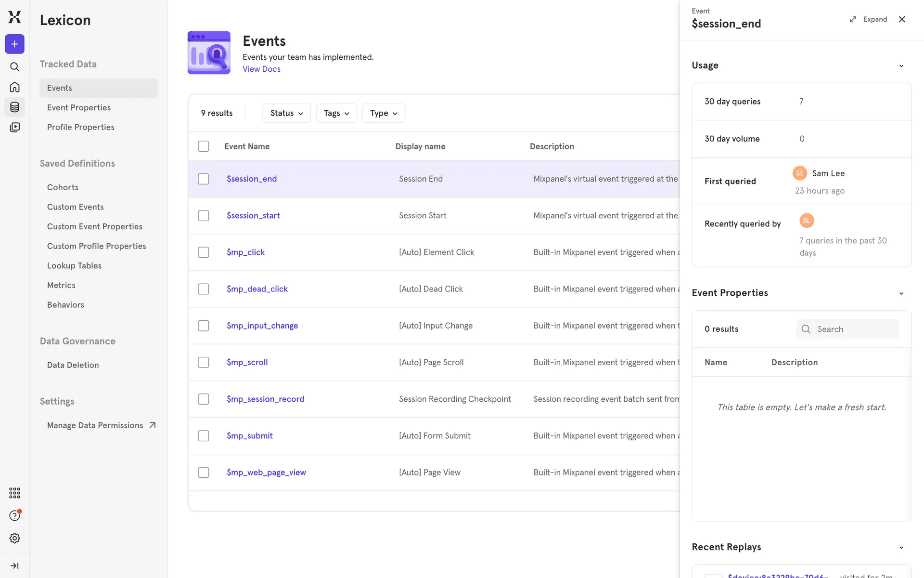The width and height of the screenshot is (924, 578).
Task: Expand the collapsed sidebar arrow icon
Action: (x=14, y=565)
